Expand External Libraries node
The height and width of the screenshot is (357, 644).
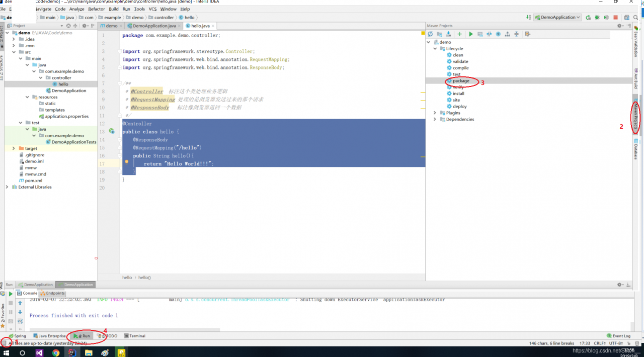[x=7, y=187]
